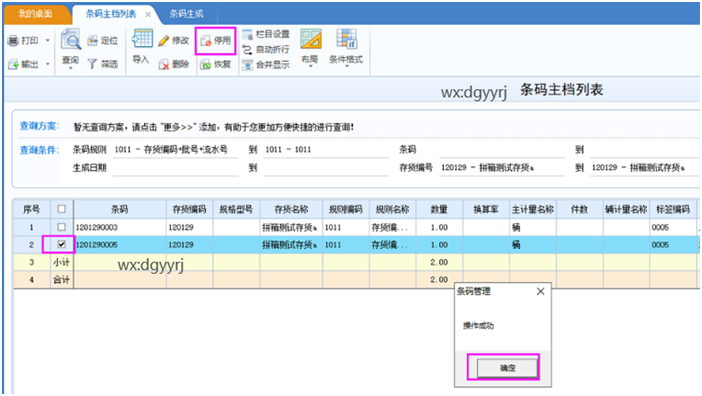Click the 定位 locate tool
This screenshot has height=396, width=702.
pos(103,41)
